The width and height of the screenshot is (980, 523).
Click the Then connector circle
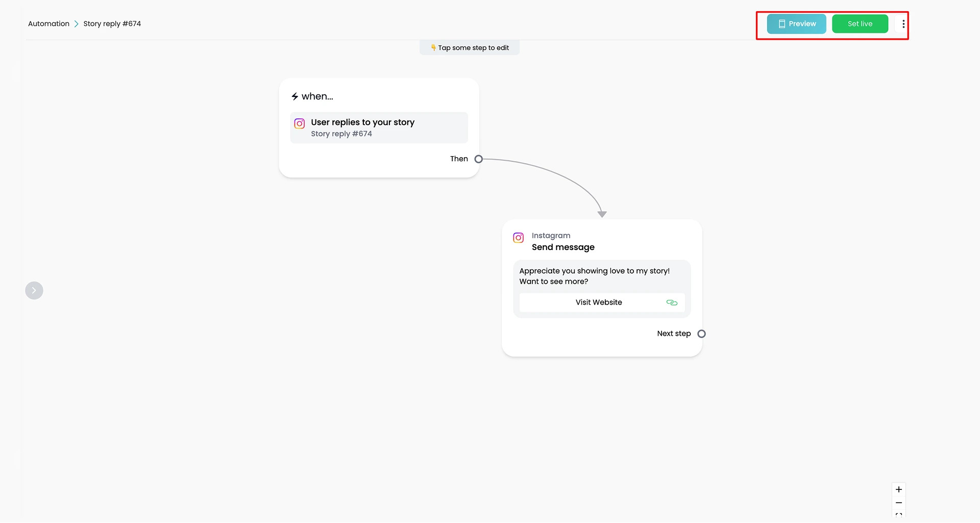pos(478,159)
